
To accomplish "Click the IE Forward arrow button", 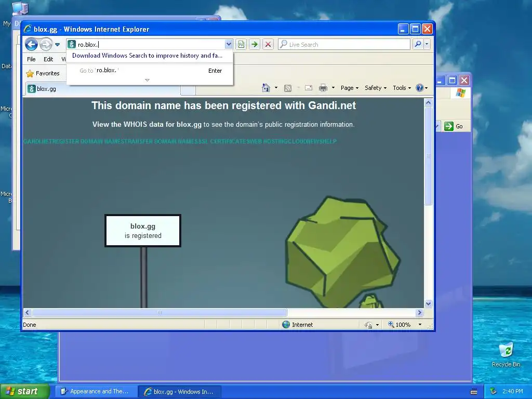I will pyautogui.click(x=46, y=44).
